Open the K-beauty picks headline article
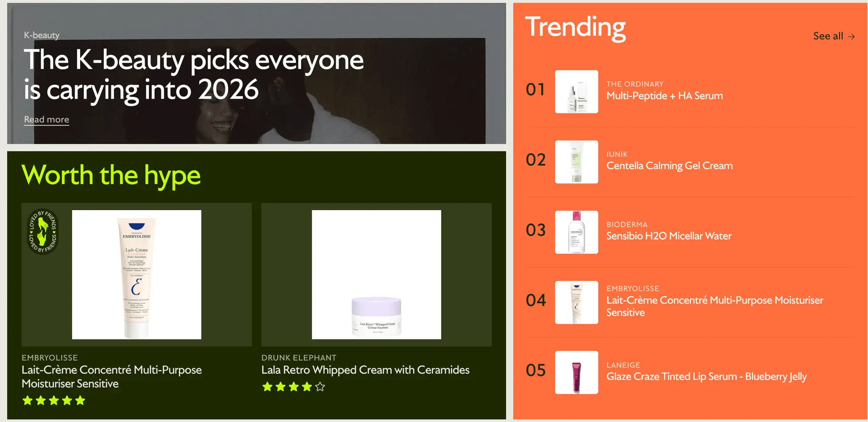This screenshot has width=868, height=422. pos(194,75)
